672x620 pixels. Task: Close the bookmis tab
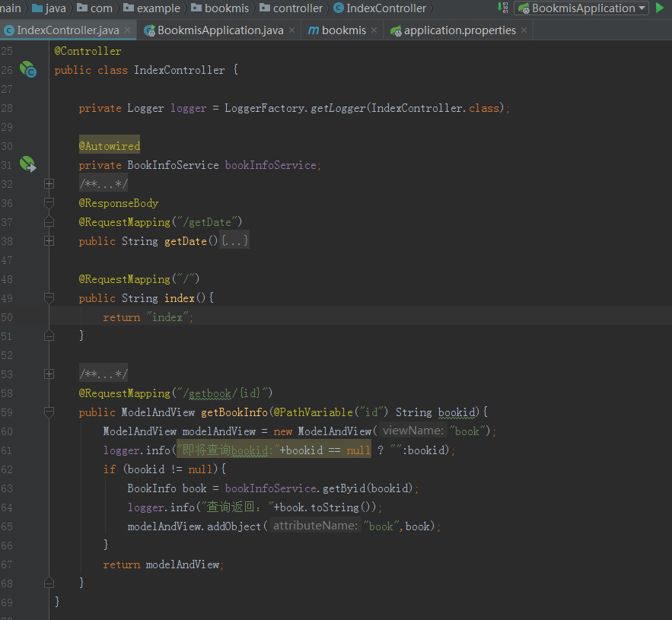point(374,30)
